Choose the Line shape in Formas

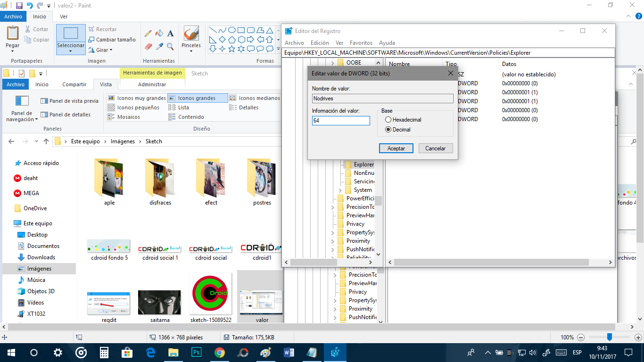[x=213, y=30]
